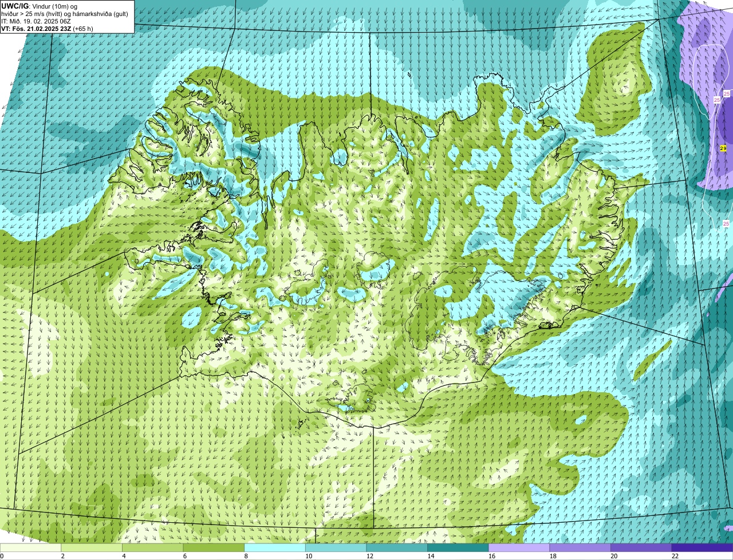Select the legend scale value "10"
The height and width of the screenshot is (560, 733).
click(309, 556)
